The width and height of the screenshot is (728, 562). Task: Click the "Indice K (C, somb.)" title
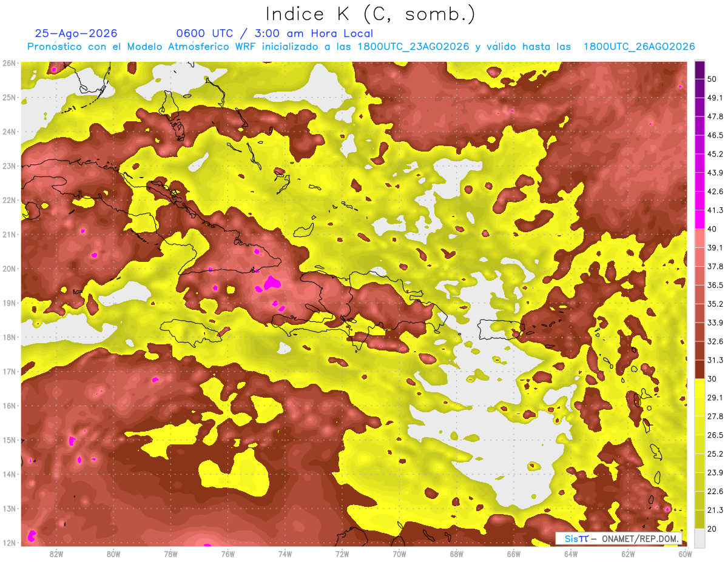(371, 14)
